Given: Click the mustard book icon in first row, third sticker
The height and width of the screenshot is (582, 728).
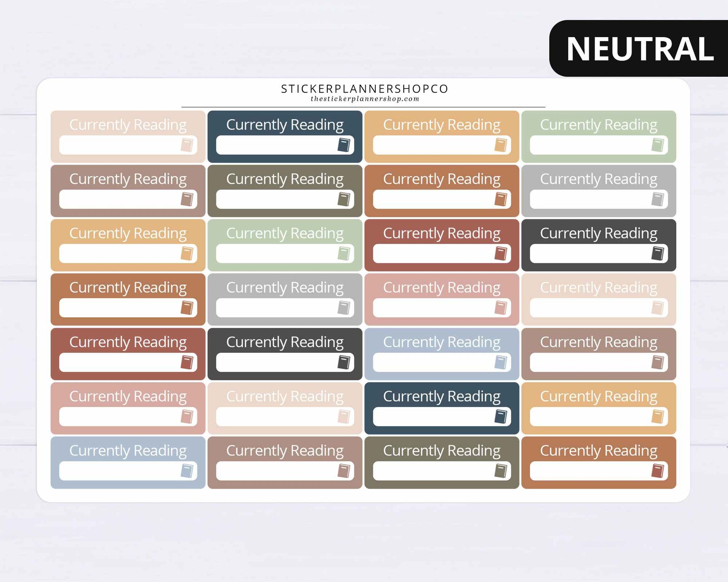Looking at the screenshot, I should tap(501, 145).
